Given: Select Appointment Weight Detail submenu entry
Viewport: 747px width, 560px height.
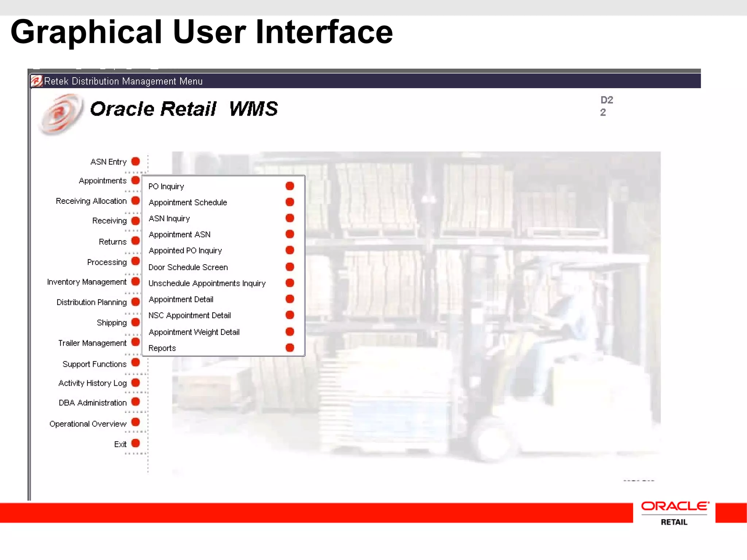Looking at the screenshot, I should pos(194,332).
